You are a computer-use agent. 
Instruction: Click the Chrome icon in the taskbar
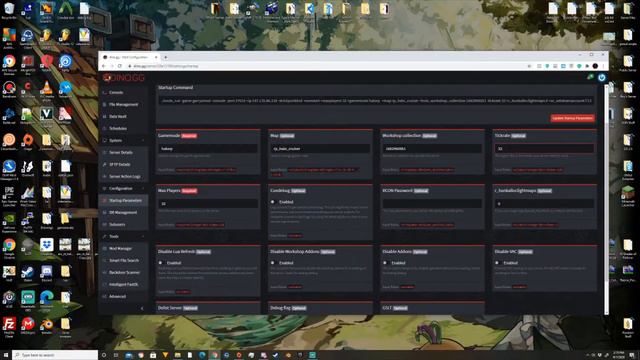tap(214, 355)
